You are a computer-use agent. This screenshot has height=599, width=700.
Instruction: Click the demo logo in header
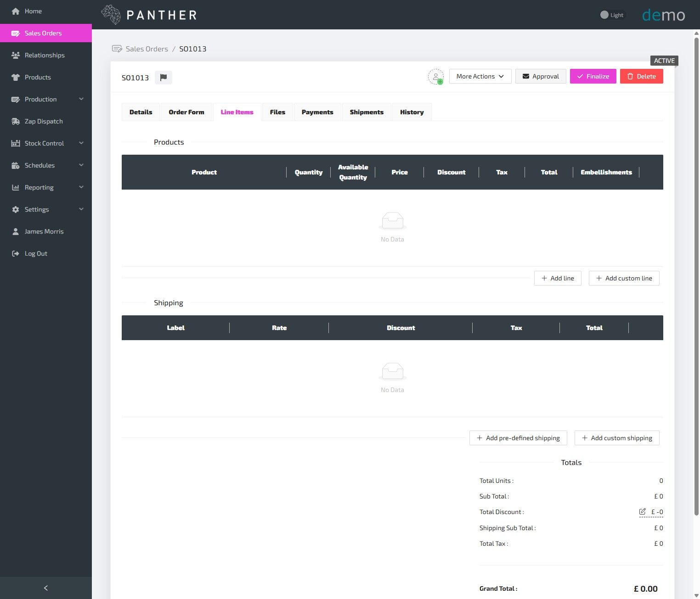click(663, 15)
